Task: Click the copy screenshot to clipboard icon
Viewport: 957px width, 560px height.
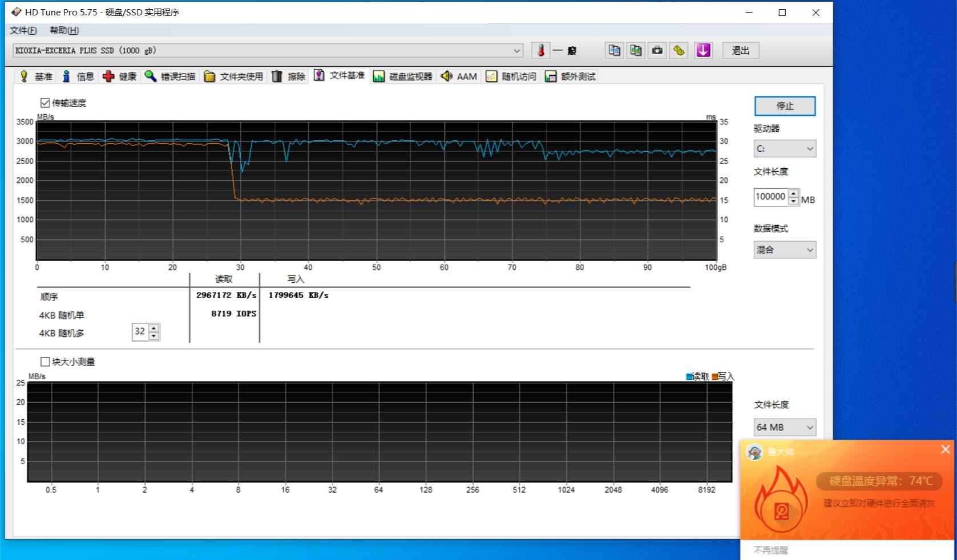Action: [x=636, y=50]
